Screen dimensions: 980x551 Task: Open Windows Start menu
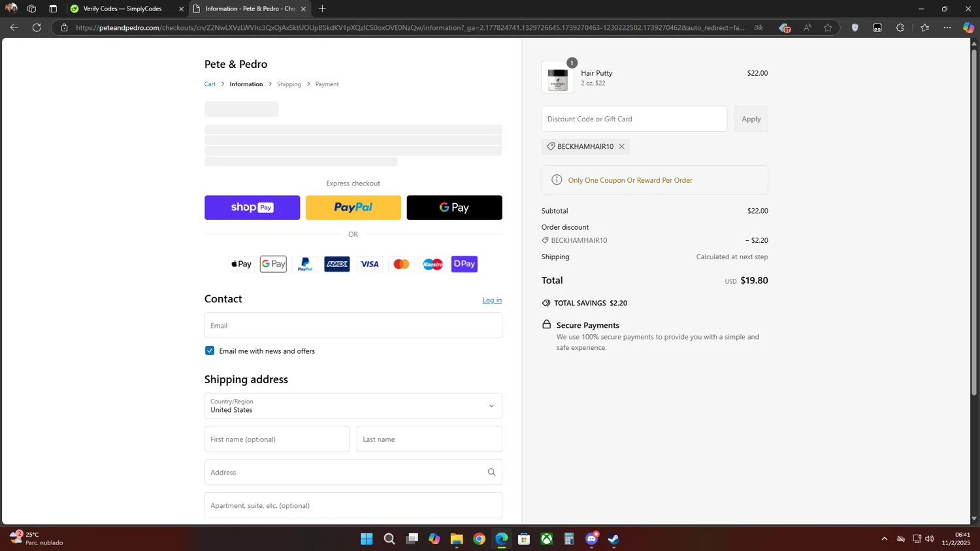(367, 539)
